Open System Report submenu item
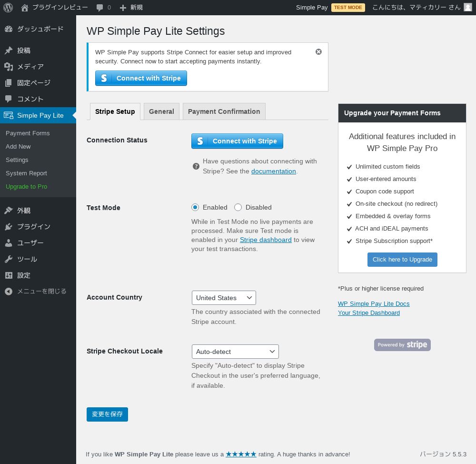Viewport: 476px width, 464px height. 26,173
